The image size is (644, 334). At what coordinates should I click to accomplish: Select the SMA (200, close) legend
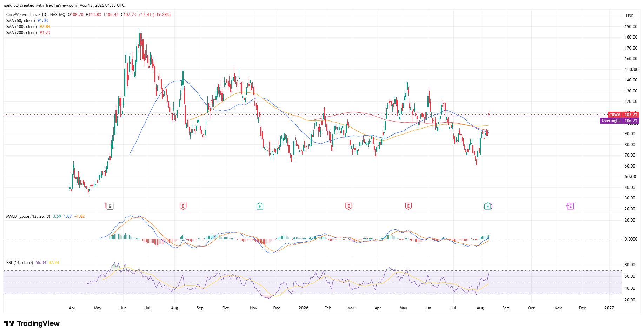click(21, 33)
